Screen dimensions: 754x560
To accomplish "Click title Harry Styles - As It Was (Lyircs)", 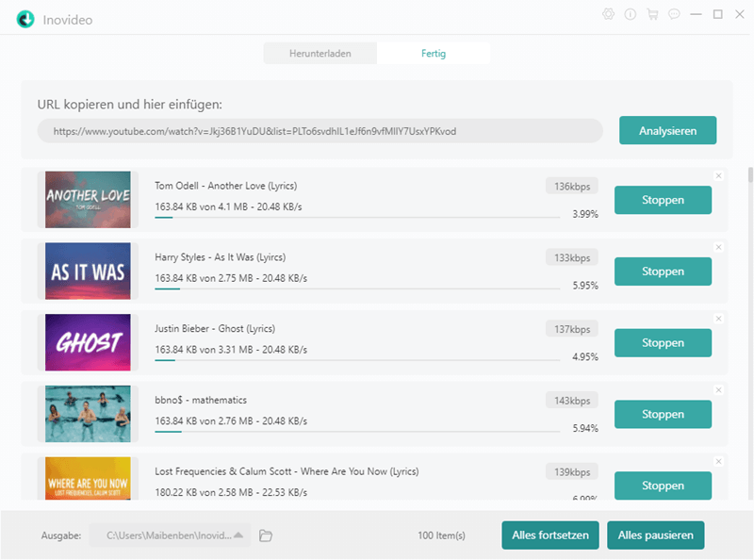I will point(221,257).
